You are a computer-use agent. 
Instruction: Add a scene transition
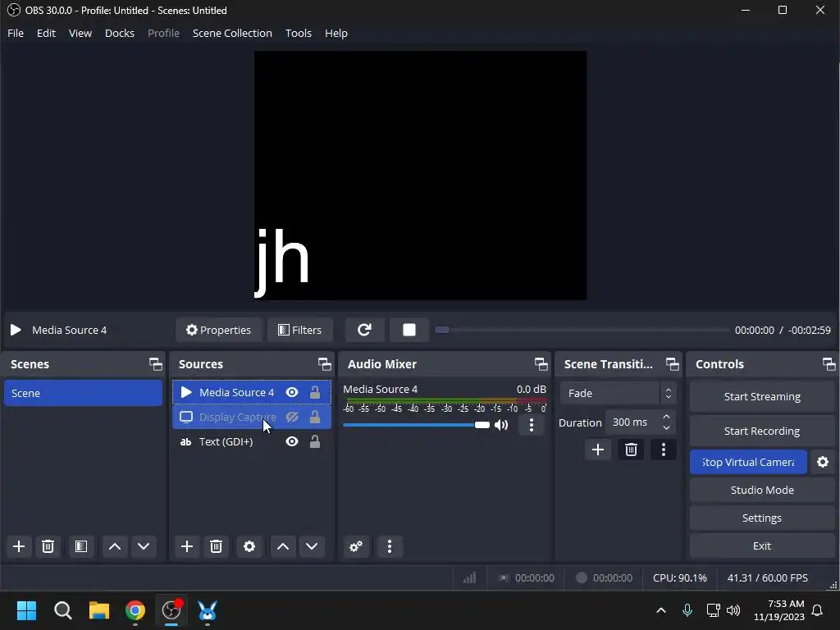[598, 450]
